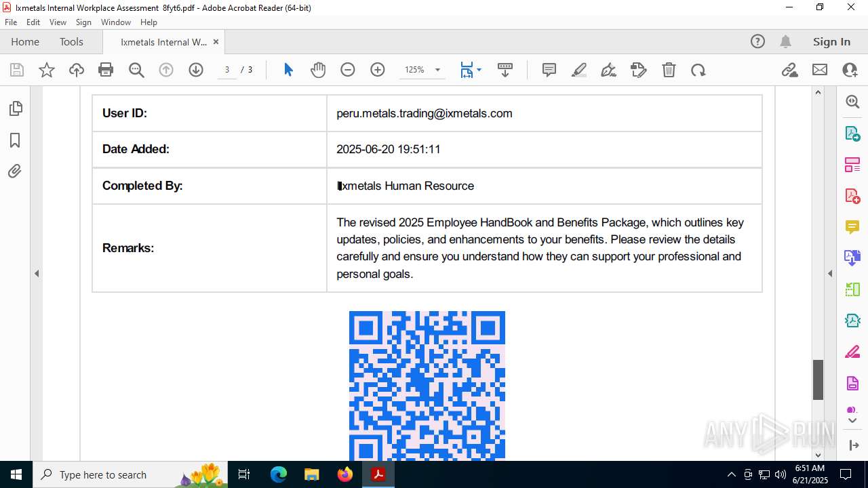Print the document

click(x=106, y=70)
